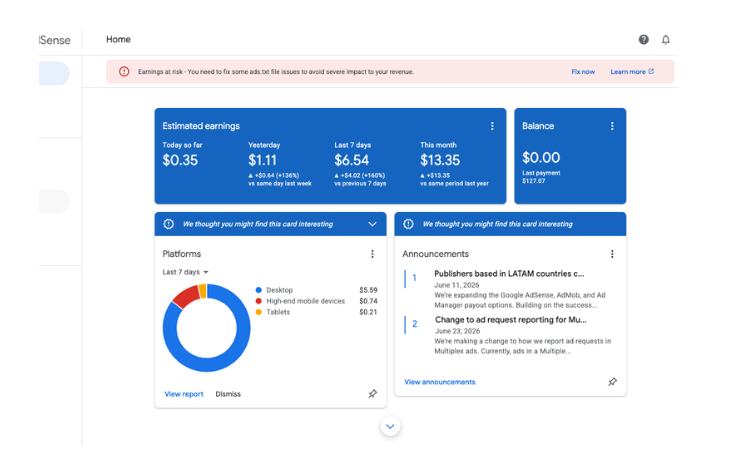Screen dimensions: 745x475
Task: Click the Desktop $5.59 amount
Action: click(368, 290)
